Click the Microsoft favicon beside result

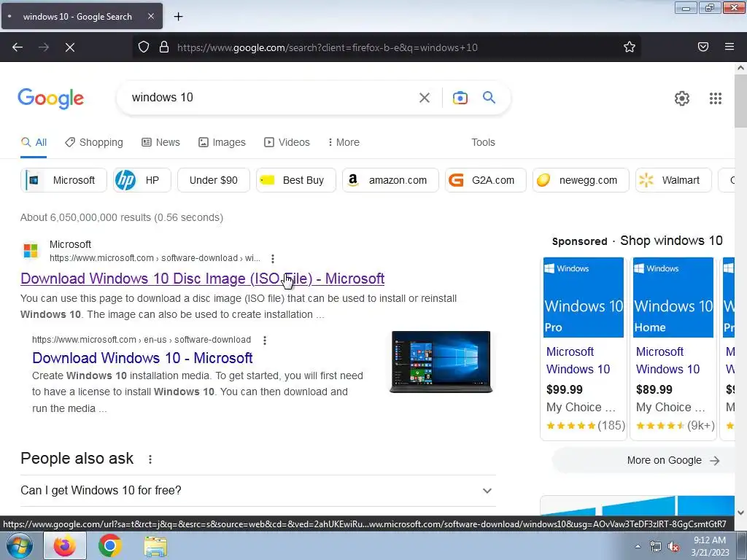coord(31,251)
